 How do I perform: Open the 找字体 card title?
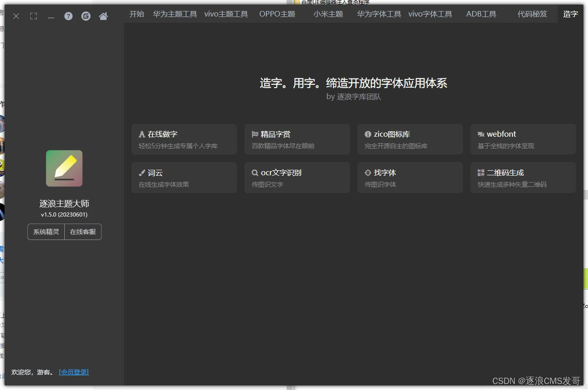tap(385, 173)
